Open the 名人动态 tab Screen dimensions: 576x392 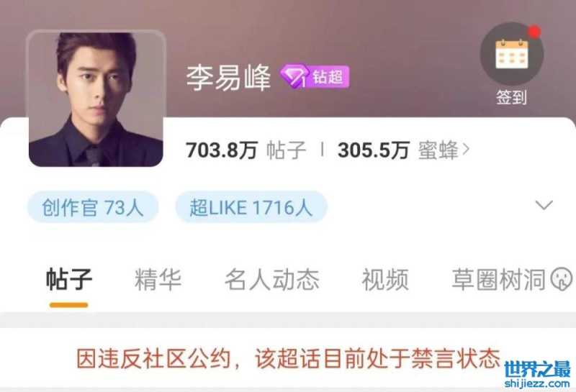[x=272, y=280]
